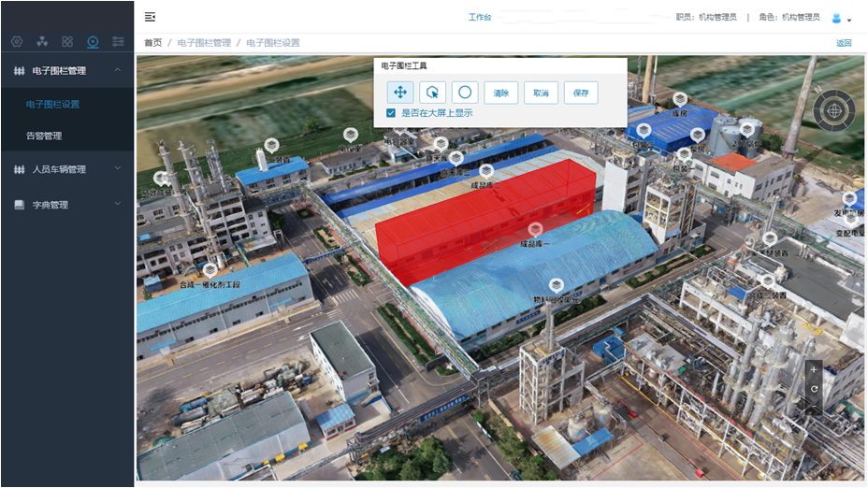
Task: Click the map zoom-in plus button
Action: pyautogui.click(x=814, y=370)
